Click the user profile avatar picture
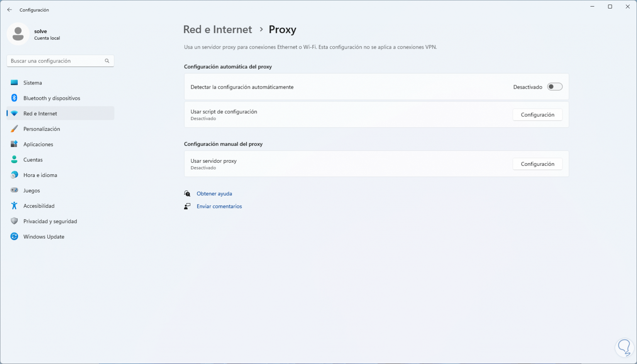 click(x=18, y=34)
